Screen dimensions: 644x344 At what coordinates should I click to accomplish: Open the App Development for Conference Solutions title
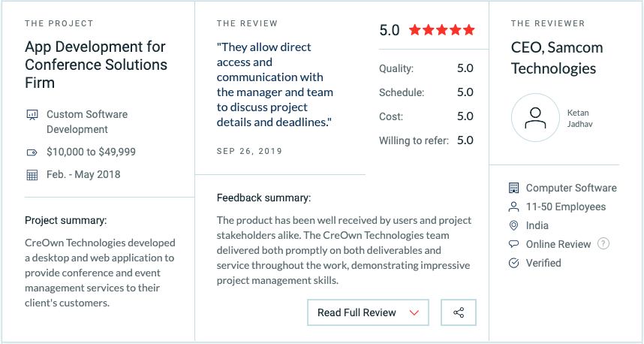point(96,65)
